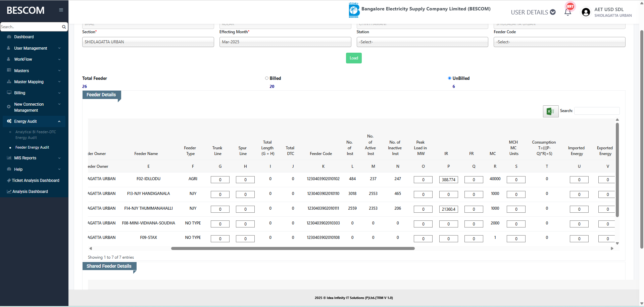
Task: Click MC value 40000 in F02-IDLLODU row
Action: tap(495, 179)
